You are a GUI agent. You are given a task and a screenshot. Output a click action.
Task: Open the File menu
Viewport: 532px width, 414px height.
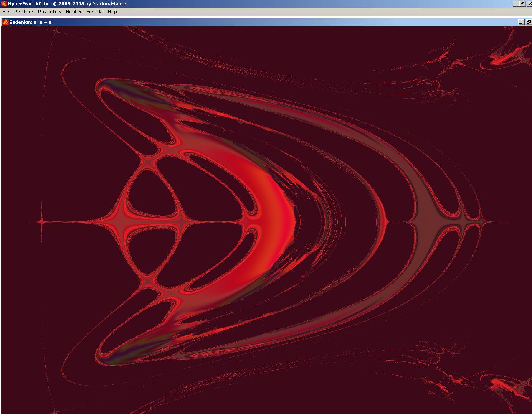click(x=5, y=12)
